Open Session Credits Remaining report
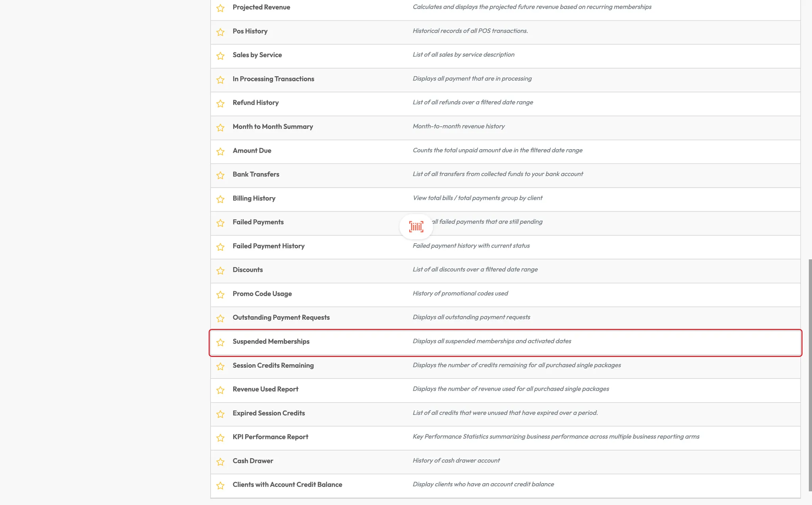This screenshot has height=505, width=812. click(273, 365)
